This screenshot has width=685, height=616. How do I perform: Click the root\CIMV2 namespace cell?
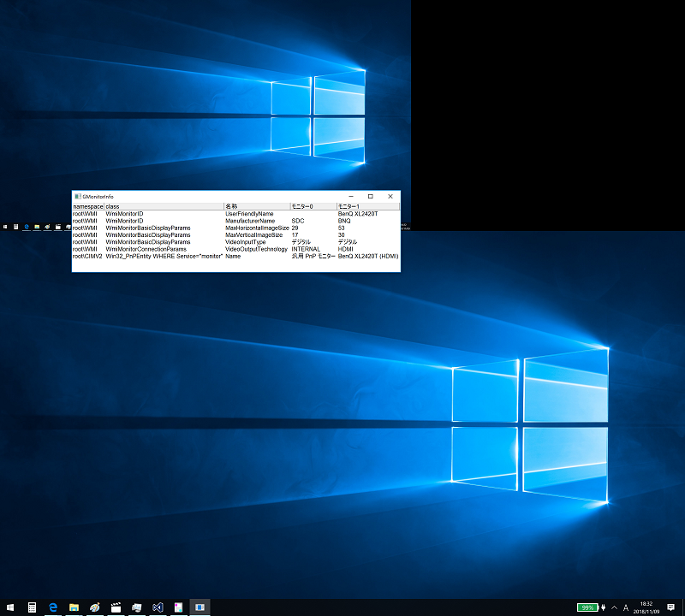(x=87, y=257)
